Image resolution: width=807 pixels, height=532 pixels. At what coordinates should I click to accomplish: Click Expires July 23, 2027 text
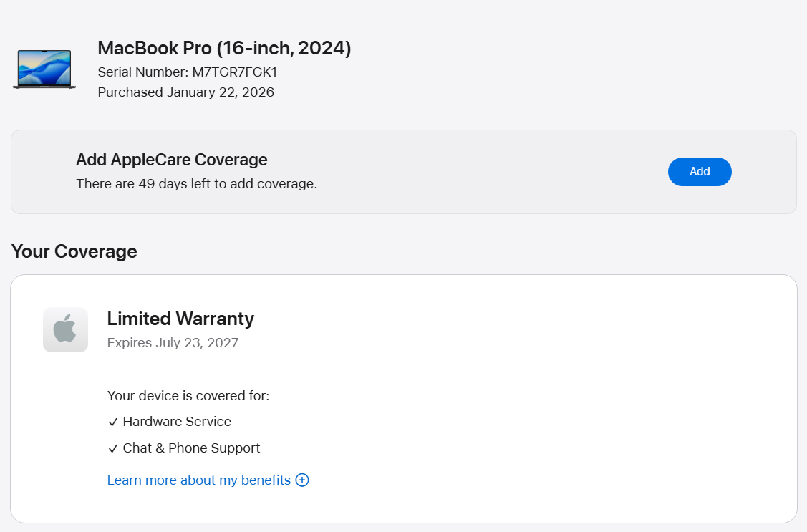point(173,343)
